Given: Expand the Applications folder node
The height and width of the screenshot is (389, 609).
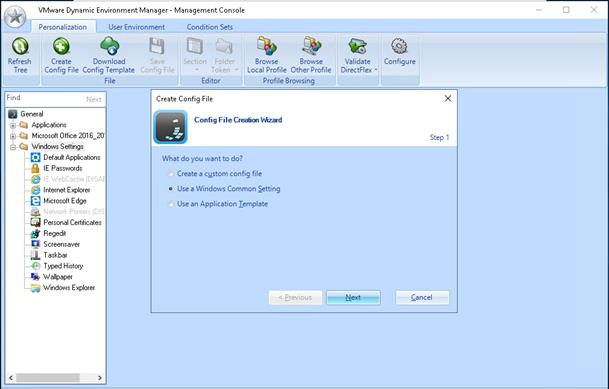Looking at the screenshot, I should pyautogui.click(x=13, y=125).
